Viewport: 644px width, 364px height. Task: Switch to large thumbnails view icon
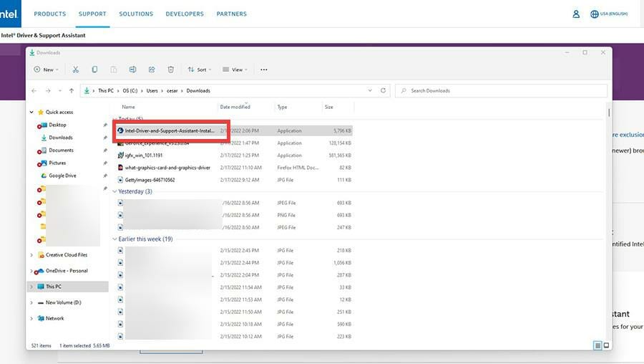tap(606, 345)
